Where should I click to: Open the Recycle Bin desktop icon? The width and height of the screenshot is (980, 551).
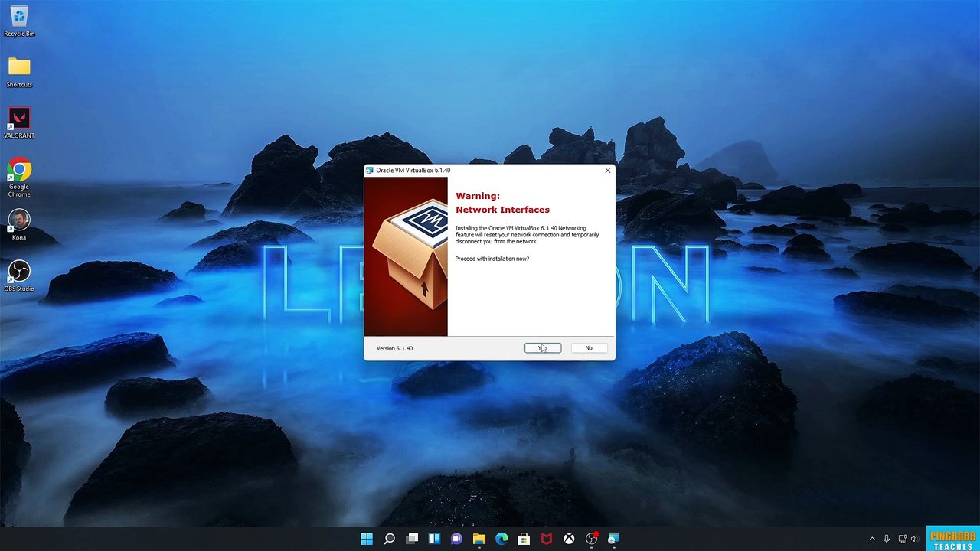click(19, 21)
